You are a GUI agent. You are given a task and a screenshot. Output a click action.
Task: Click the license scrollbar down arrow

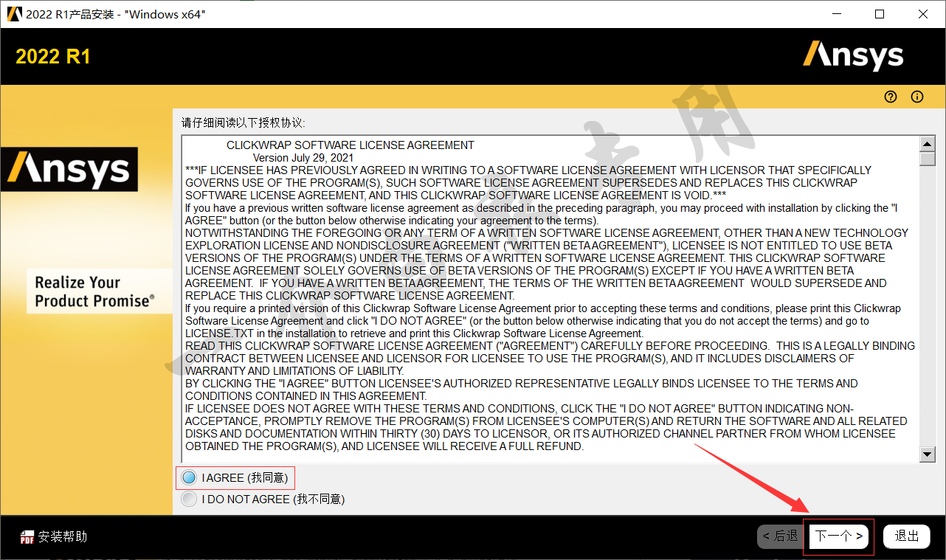pyautogui.click(x=928, y=454)
